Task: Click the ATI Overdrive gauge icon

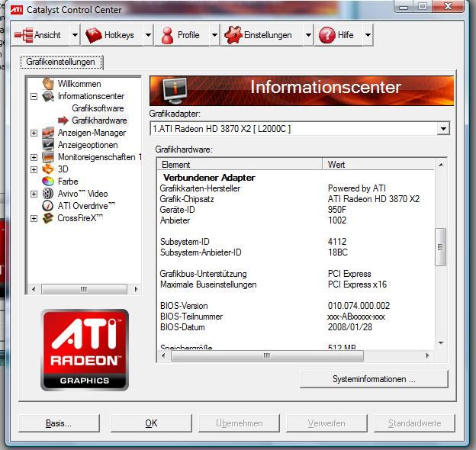Action: (48, 206)
